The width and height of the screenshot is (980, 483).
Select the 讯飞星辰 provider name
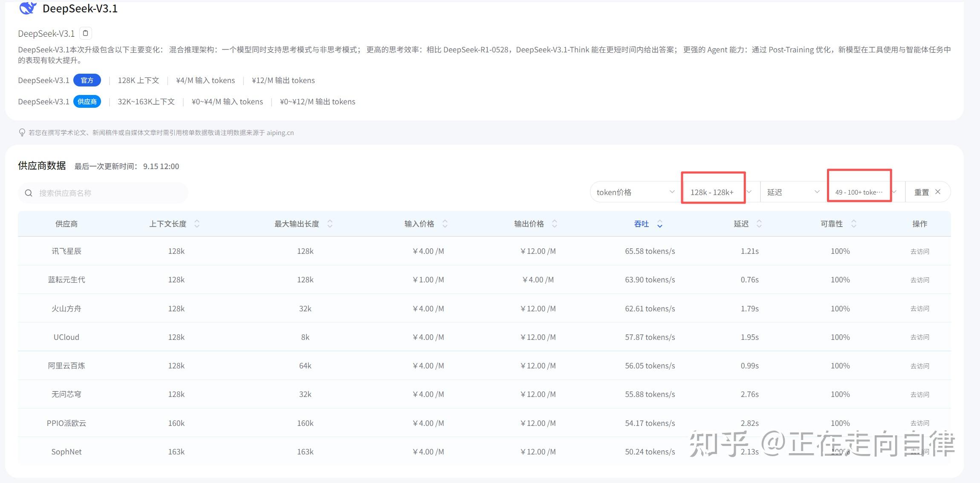pyautogui.click(x=66, y=251)
